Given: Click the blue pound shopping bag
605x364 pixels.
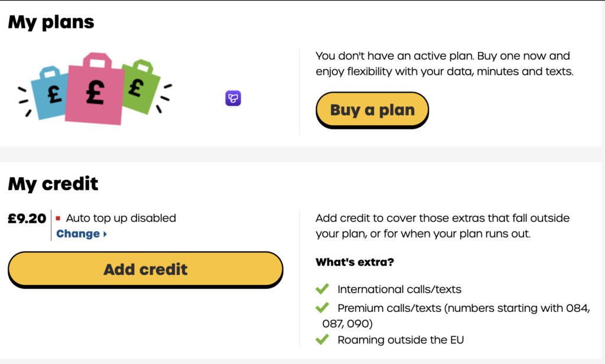Looking at the screenshot, I should point(50,93).
